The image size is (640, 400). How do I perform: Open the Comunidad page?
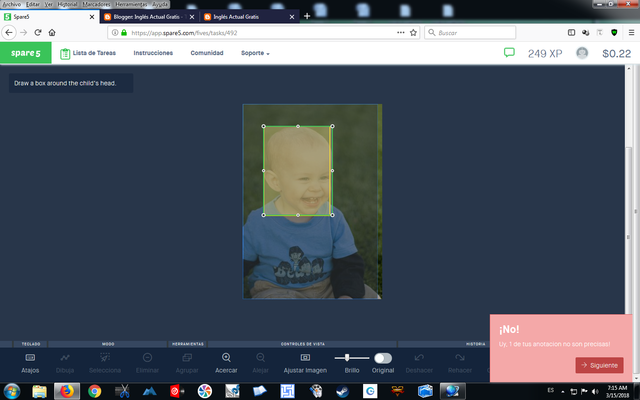(x=207, y=53)
